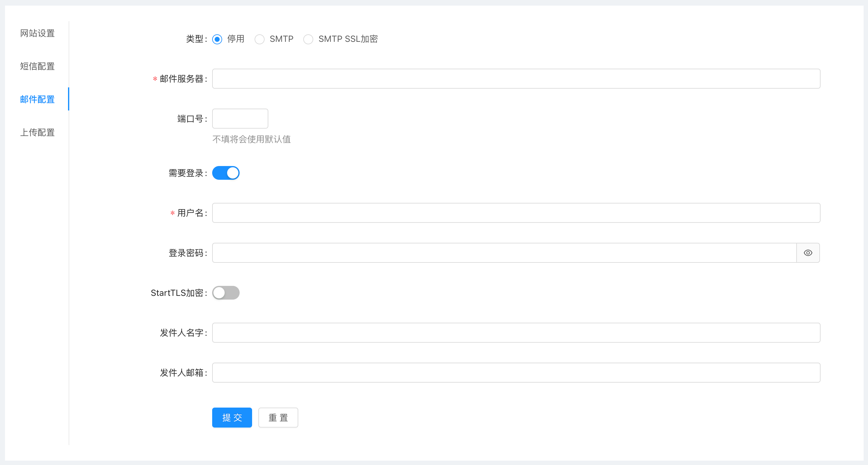Click the 类型 field label
Image resolution: width=868 pixels, height=465 pixels.
click(x=197, y=39)
